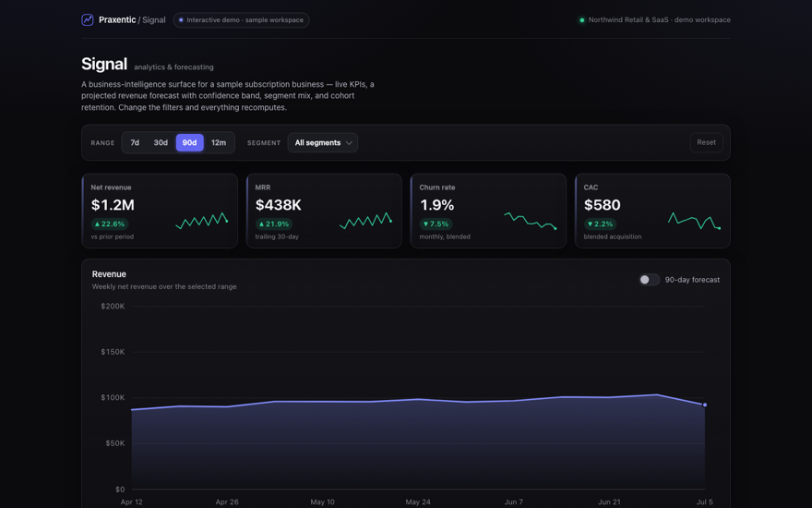The height and width of the screenshot is (508, 812).
Task: Click the revenue chart's last data point
Action: [705, 405]
